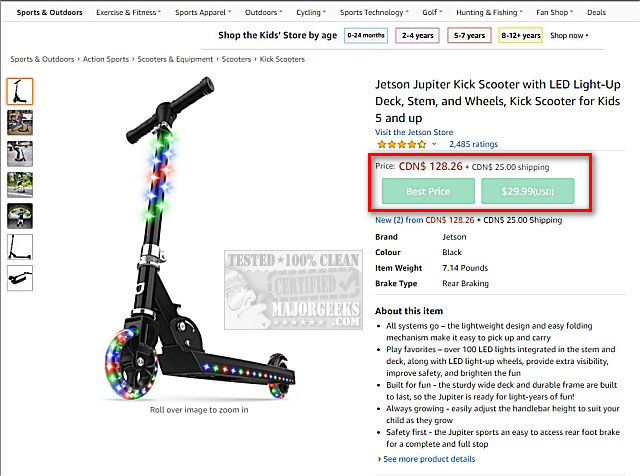The image size is (640, 476).
Task: Select the 0-24 months age button
Action: [365, 35]
